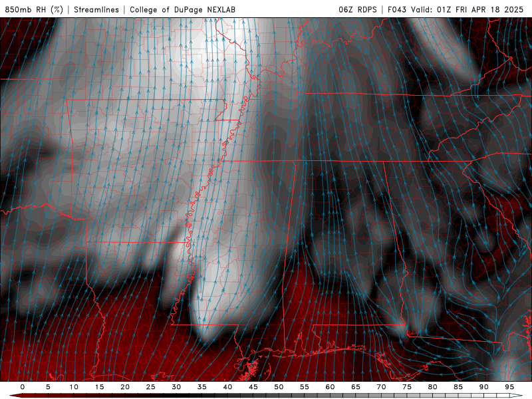
Task: Click the 'Streamlines' header label
Action: (x=96, y=9)
